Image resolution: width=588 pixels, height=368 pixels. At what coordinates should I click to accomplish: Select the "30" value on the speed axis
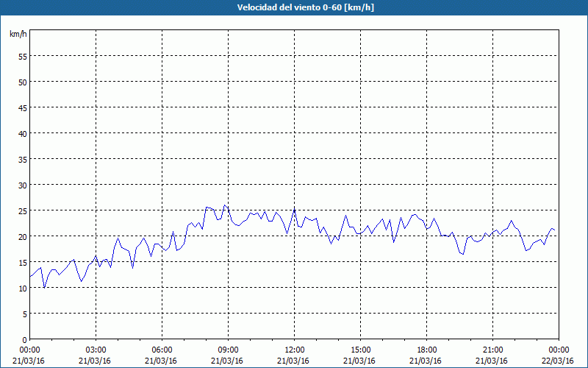[23, 187]
